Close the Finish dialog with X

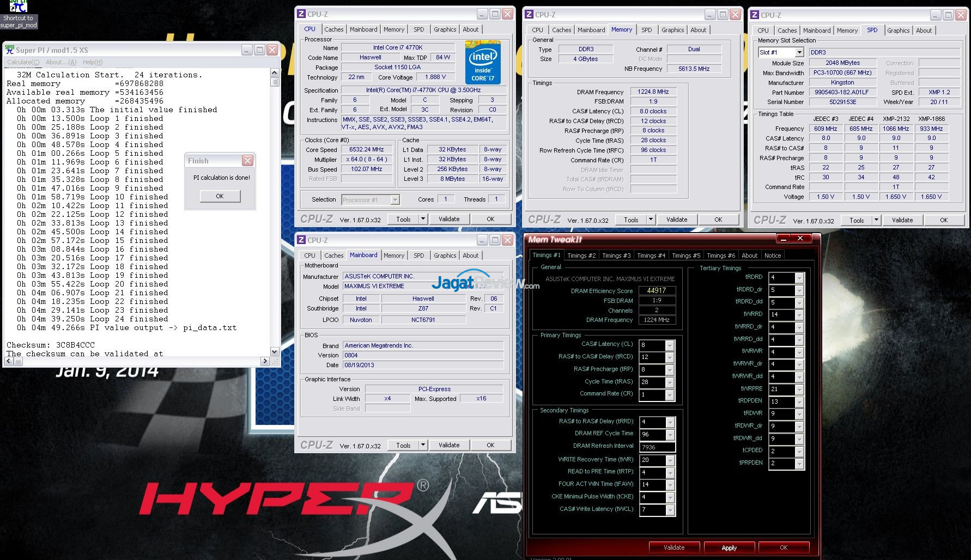(x=247, y=161)
